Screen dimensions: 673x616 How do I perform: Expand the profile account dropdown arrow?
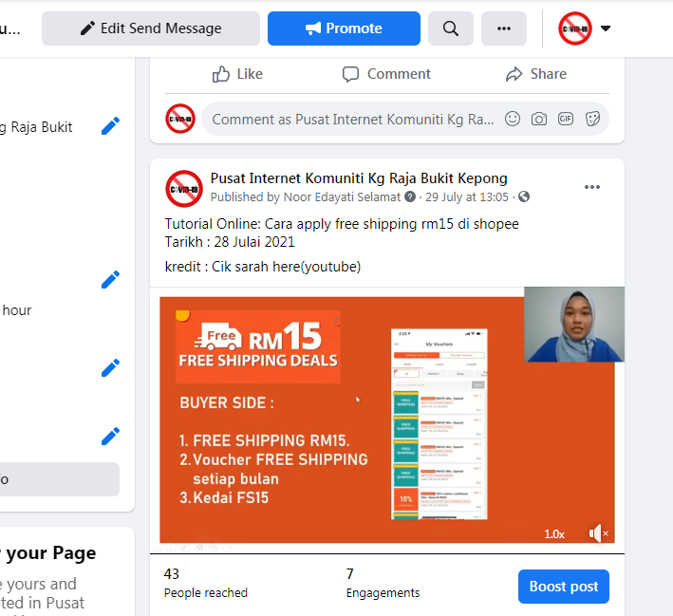tap(606, 28)
